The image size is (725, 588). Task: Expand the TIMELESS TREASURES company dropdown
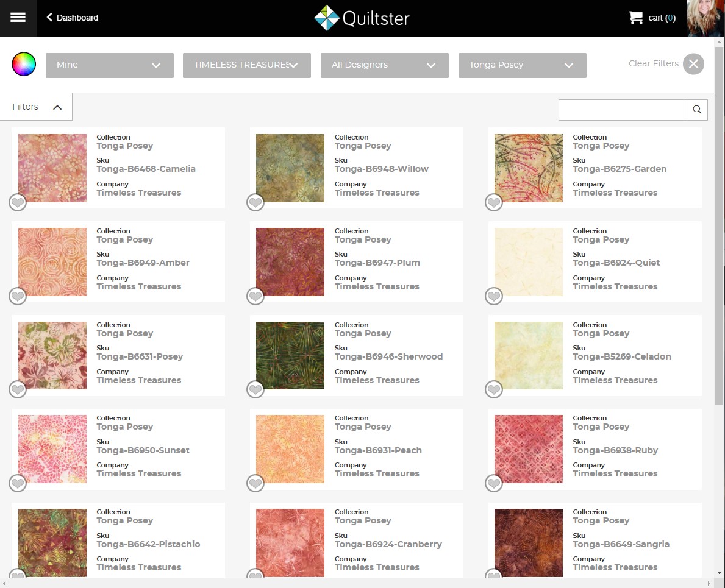click(247, 65)
